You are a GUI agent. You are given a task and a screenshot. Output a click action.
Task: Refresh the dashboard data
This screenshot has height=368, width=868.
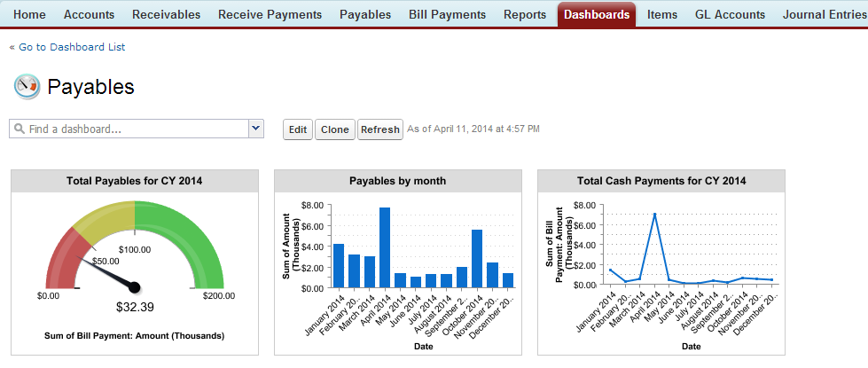379,129
